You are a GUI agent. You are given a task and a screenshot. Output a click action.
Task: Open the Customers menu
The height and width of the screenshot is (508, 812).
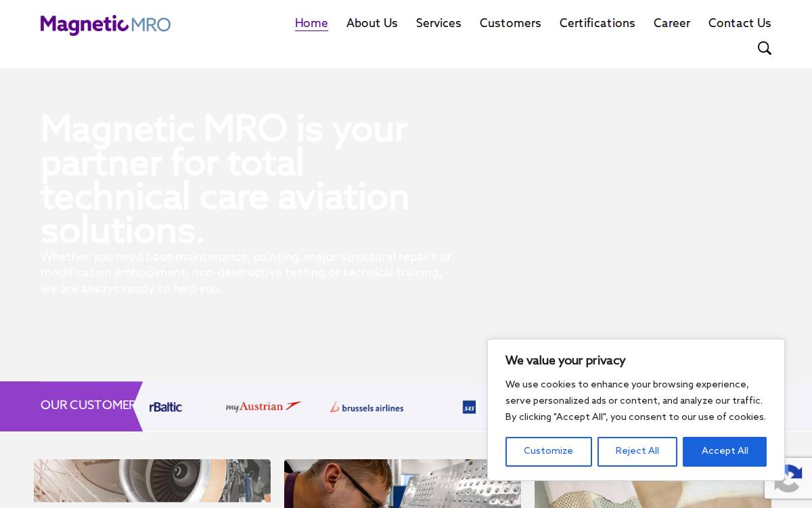coord(510,23)
